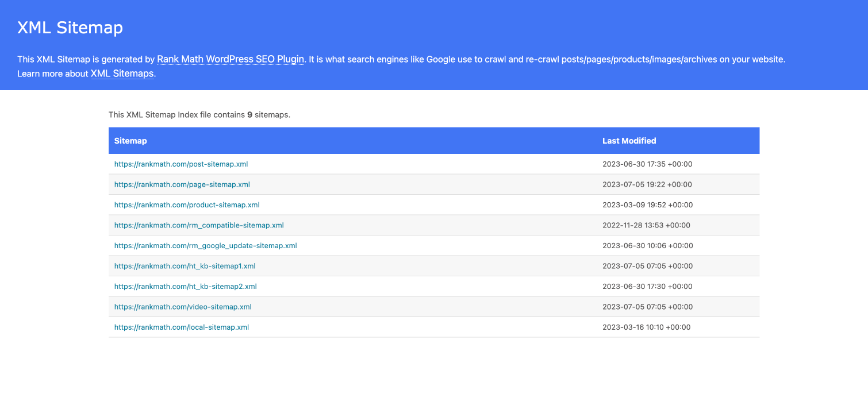Click the row containing rm_compatible-sitemap.xml
This screenshot has height=413, width=868.
click(434, 225)
